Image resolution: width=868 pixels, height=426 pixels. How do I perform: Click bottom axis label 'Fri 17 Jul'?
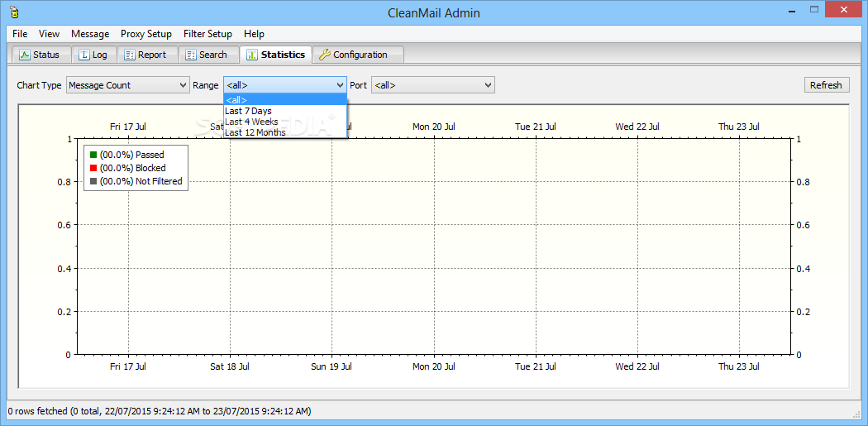click(128, 366)
